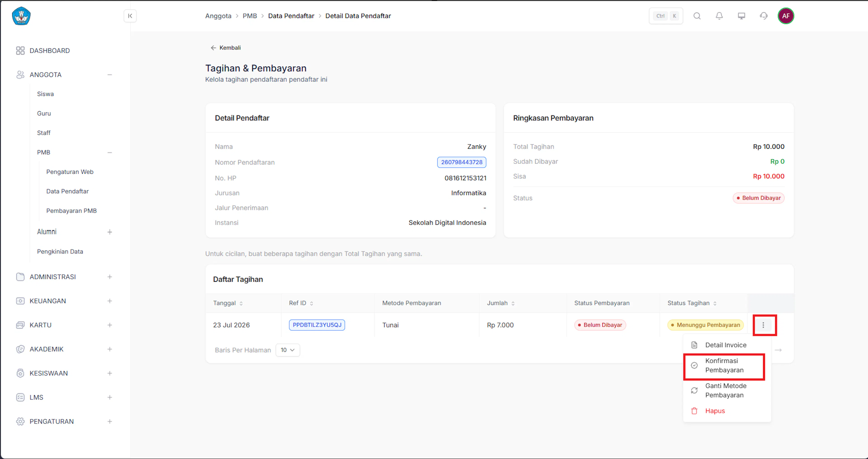Click the Dashboard grid icon
The width and height of the screenshot is (868, 459).
click(20, 51)
